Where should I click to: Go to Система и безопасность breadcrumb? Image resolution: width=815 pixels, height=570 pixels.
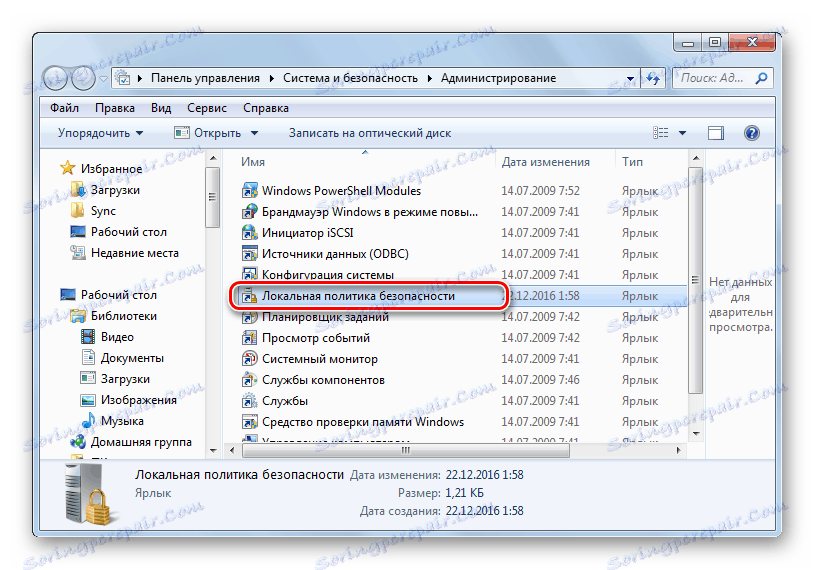point(350,78)
